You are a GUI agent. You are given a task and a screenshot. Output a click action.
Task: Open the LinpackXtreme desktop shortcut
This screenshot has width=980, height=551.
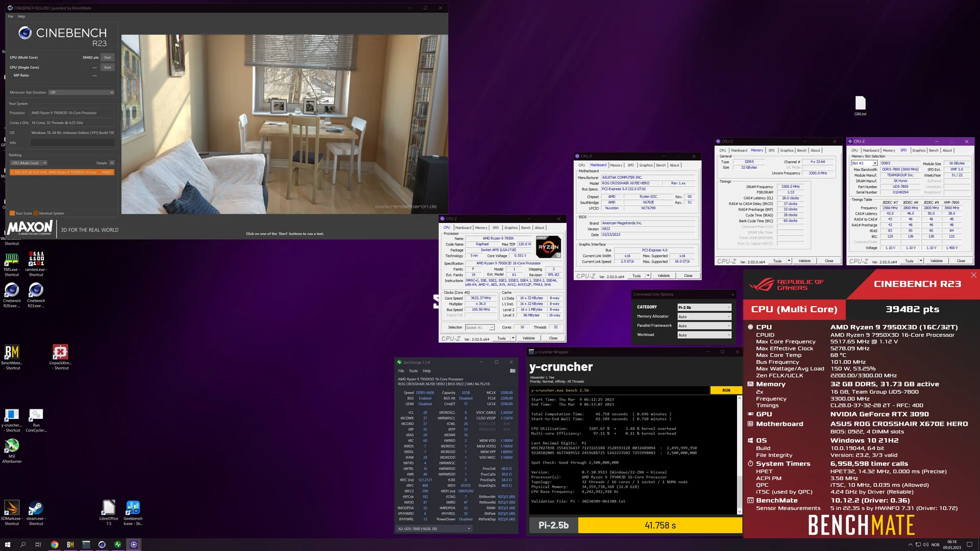[60, 357]
